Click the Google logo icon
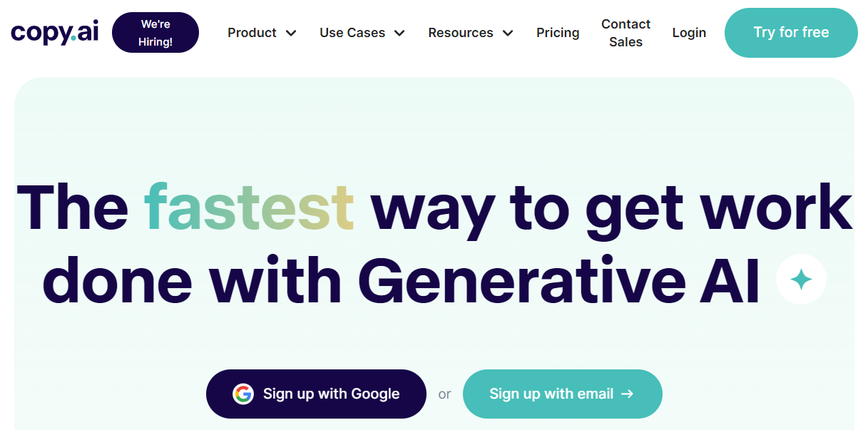This screenshot has width=868, height=430. 243,394
